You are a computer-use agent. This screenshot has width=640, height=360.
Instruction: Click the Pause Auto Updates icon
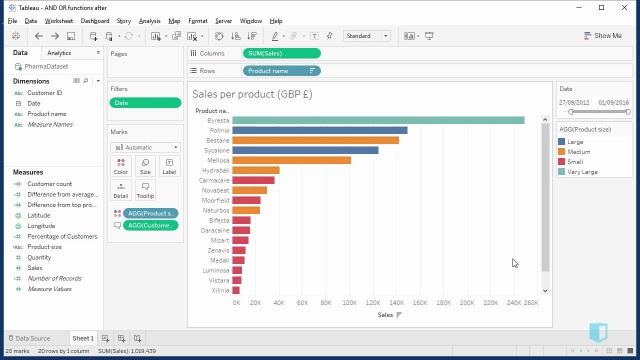pyautogui.click(x=109, y=36)
